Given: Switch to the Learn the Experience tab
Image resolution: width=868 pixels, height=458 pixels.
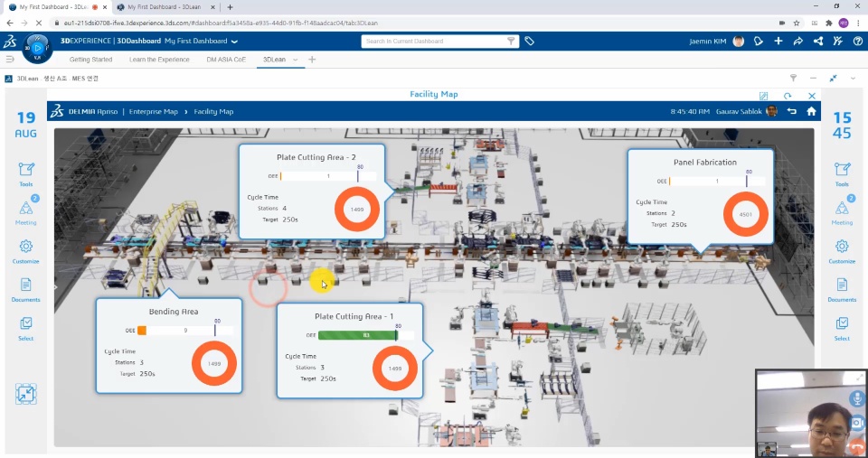Looking at the screenshot, I should 159,60.
